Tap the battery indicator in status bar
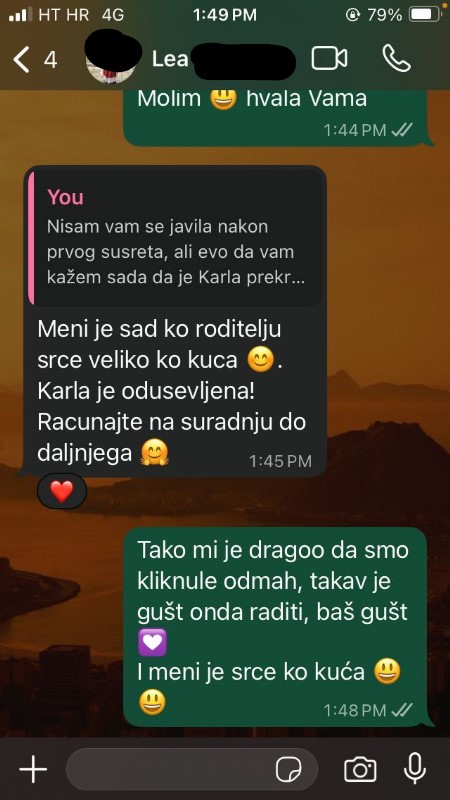Image resolution: width=450 pixels, height=800 pixels. (426, 15)
